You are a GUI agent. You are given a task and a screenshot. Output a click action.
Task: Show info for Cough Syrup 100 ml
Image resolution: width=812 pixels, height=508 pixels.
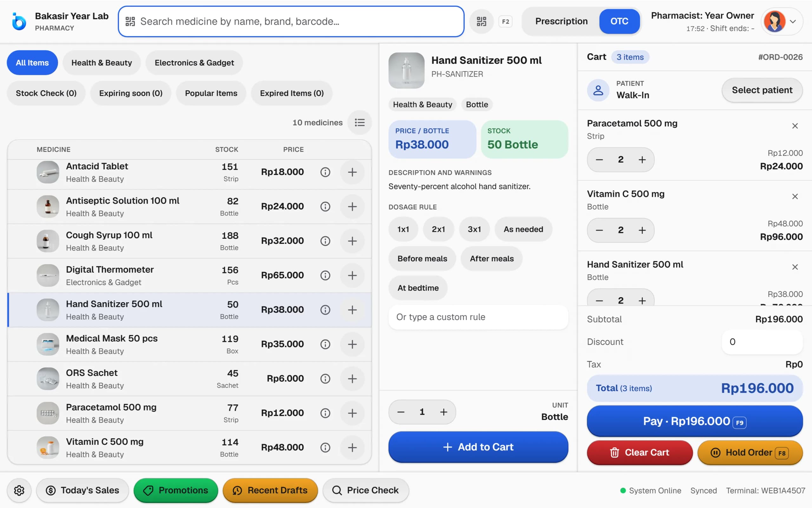(x=325, y=241)
